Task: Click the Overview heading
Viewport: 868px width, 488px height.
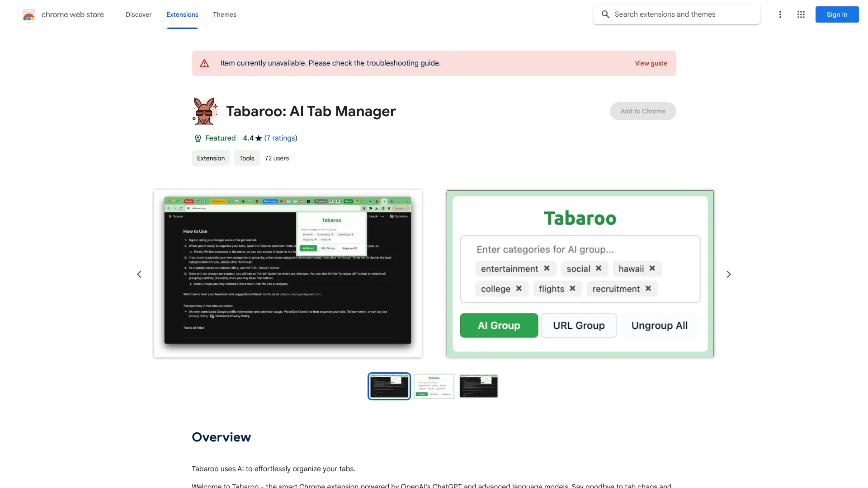Action: (x=221, y=437)
